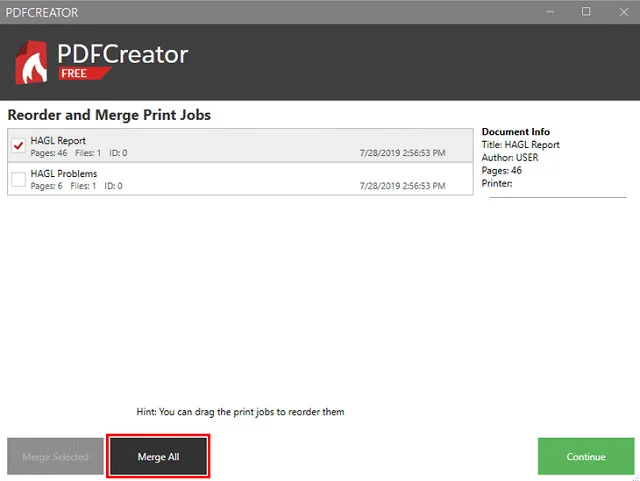640x481 pixels.
Task: Click Pages: 6 in HAGL Problems row
Action: click(x=47, y=186)
